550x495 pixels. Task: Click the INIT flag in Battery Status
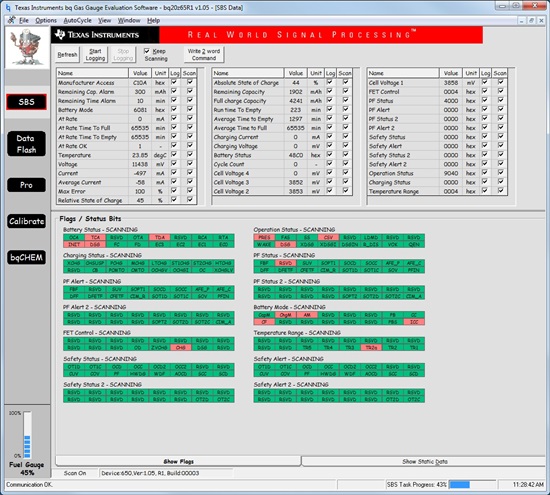pyautogui.click(x=74, y=244)
